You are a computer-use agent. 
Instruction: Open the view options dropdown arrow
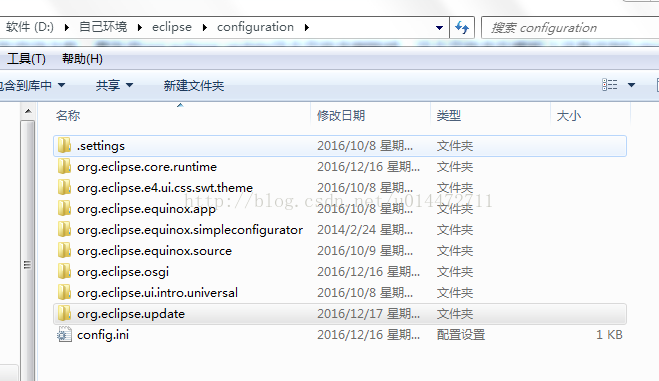point(631,85)
